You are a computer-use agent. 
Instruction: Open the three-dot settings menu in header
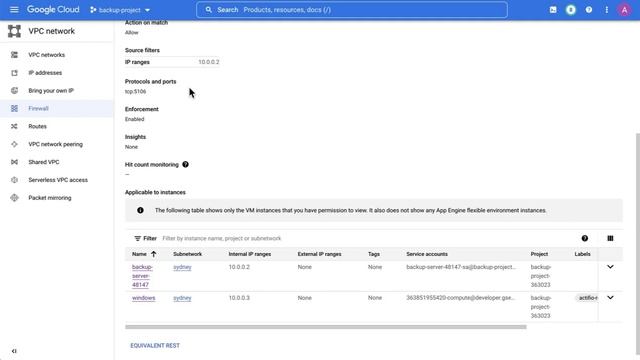tap(607, 10)
